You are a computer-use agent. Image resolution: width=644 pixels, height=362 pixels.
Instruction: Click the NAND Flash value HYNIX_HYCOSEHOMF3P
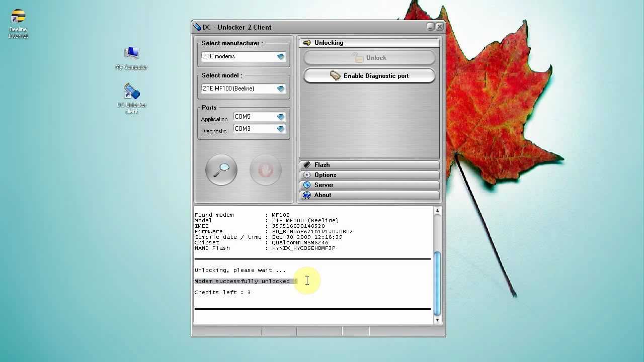(303, 248)
